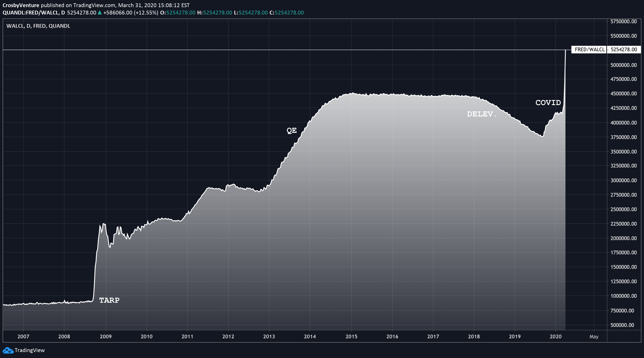This screenshot has width=644, height=358.
Task: Select the QE text annotation
Action: (x=291, y=130)
